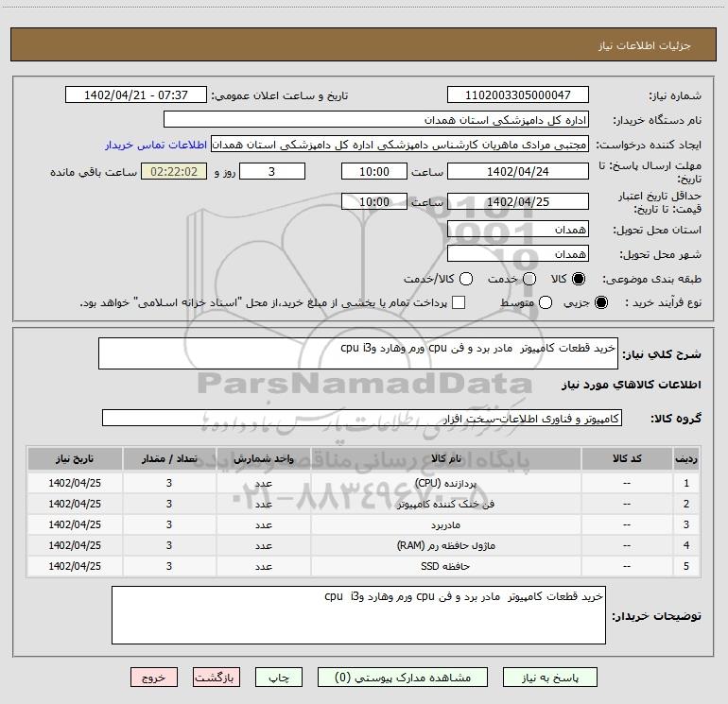Click the اطلاعات کالاهای مورد نیاز heading
This screenshot has width=728, height=704.
click(631, 385)
